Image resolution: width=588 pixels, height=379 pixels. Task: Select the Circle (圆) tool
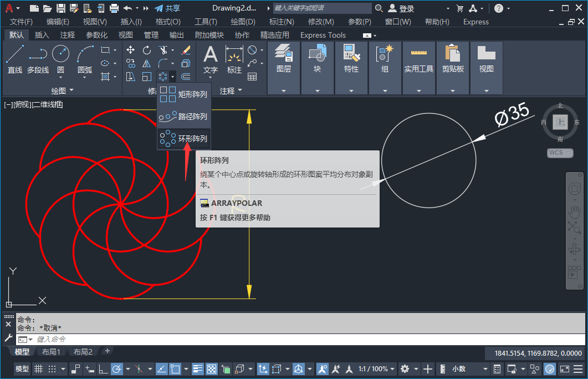click(60, 54)
